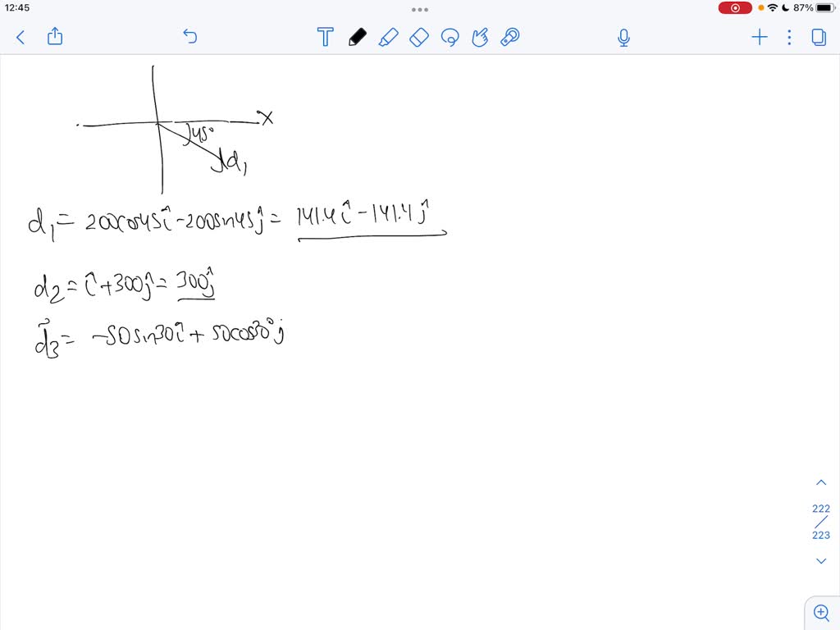
Task: Start an audio recording with the microphone
Action: (x=623, y=37)
